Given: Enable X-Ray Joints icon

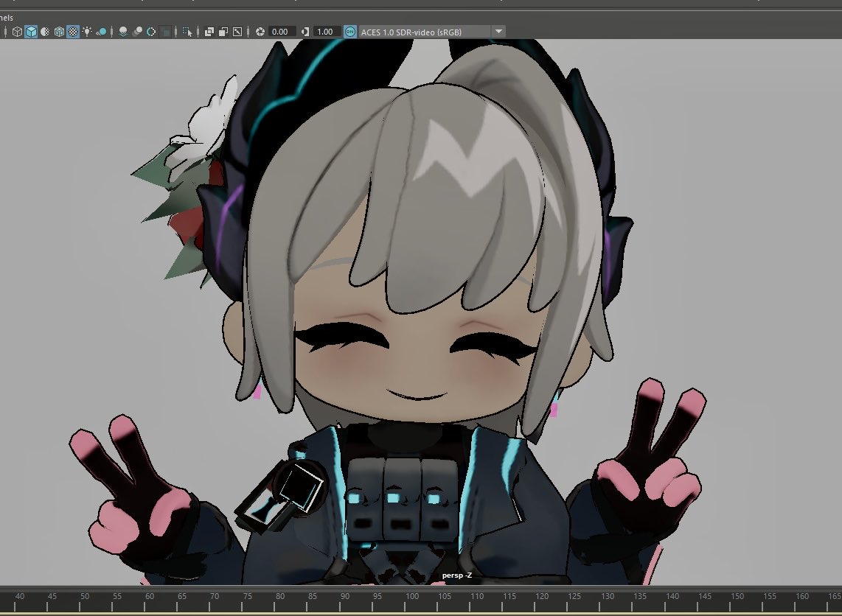Looking at the screenshot, I should coord(237,32).
